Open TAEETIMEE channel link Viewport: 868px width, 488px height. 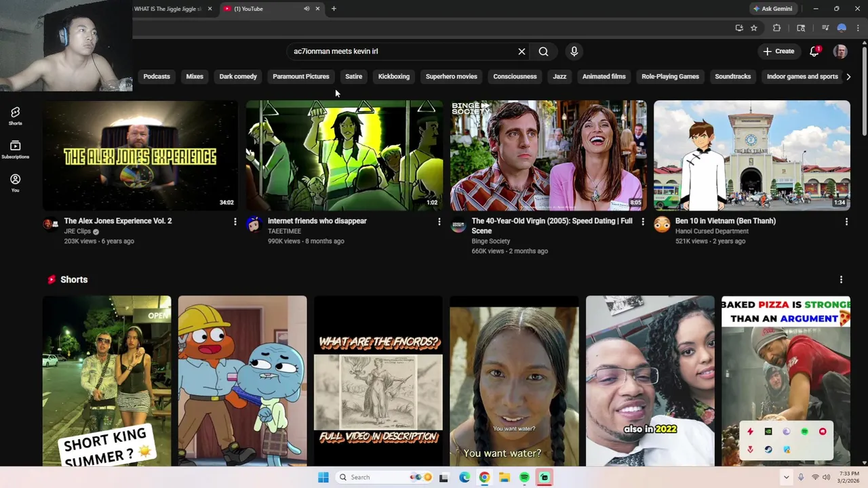(284, 231)
